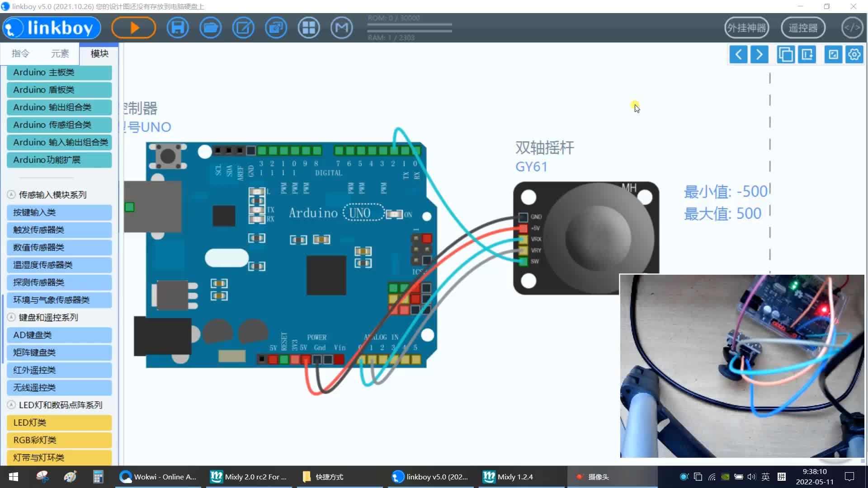
Task: Click the blue right-arrow redo button
Action: click(x=759, y=55)
